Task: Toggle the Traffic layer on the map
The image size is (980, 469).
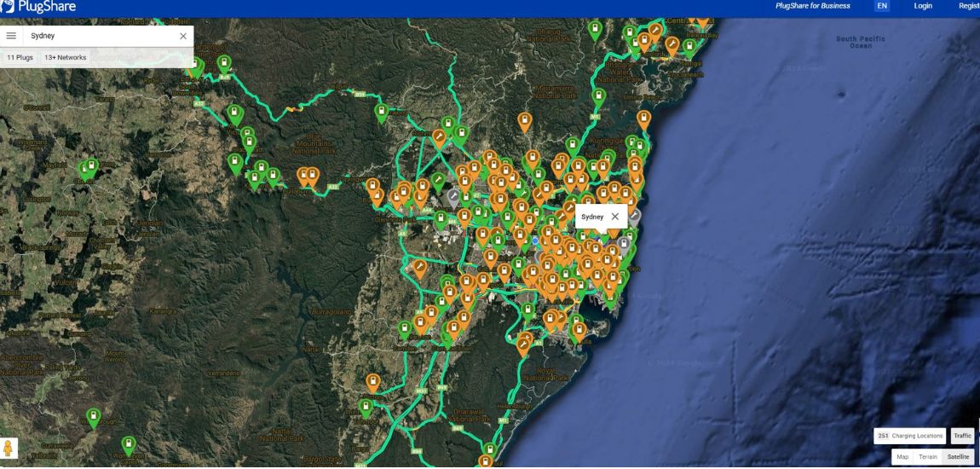Action: (962, 436)
